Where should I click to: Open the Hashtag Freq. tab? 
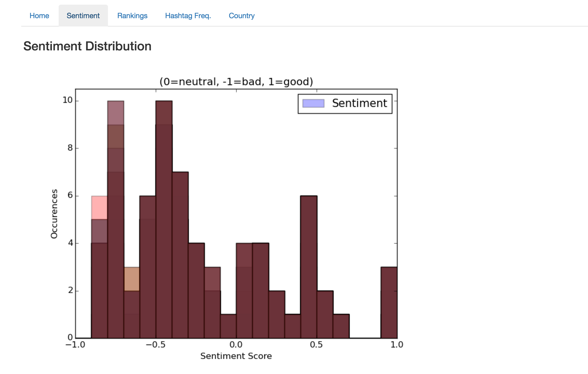tap(188, 16)
